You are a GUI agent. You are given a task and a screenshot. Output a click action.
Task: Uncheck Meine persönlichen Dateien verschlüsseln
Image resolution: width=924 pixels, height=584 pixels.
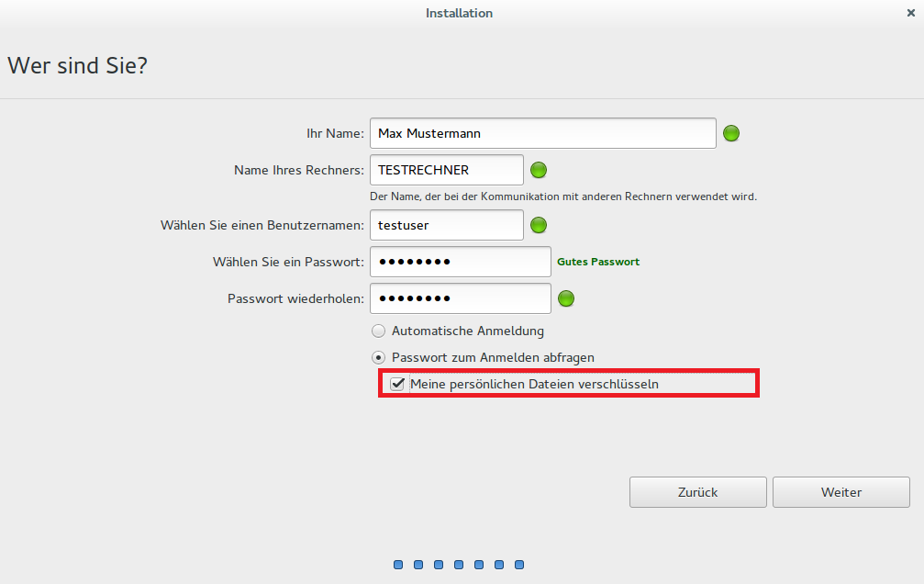(397, 384)
